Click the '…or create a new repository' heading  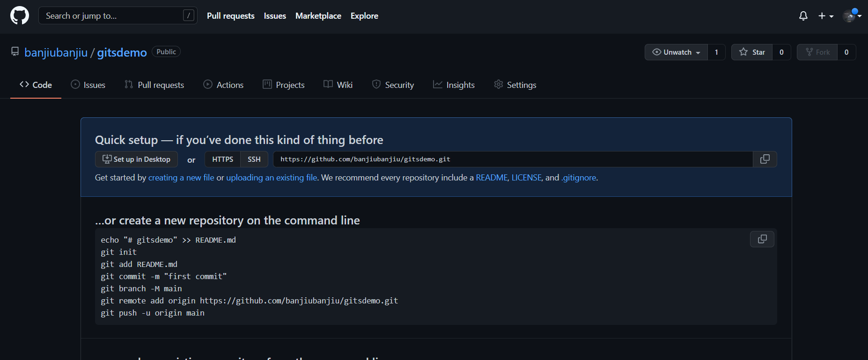point(228,220)
